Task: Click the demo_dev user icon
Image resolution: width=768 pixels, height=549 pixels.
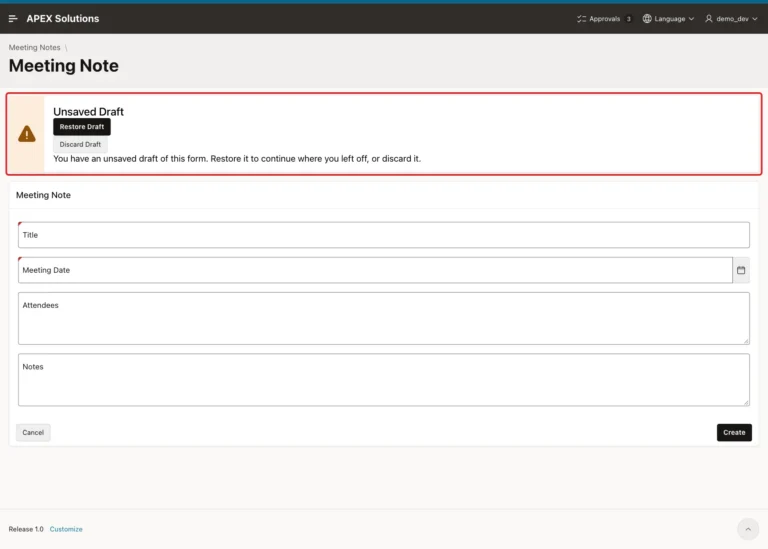Action: click(709, 19)
